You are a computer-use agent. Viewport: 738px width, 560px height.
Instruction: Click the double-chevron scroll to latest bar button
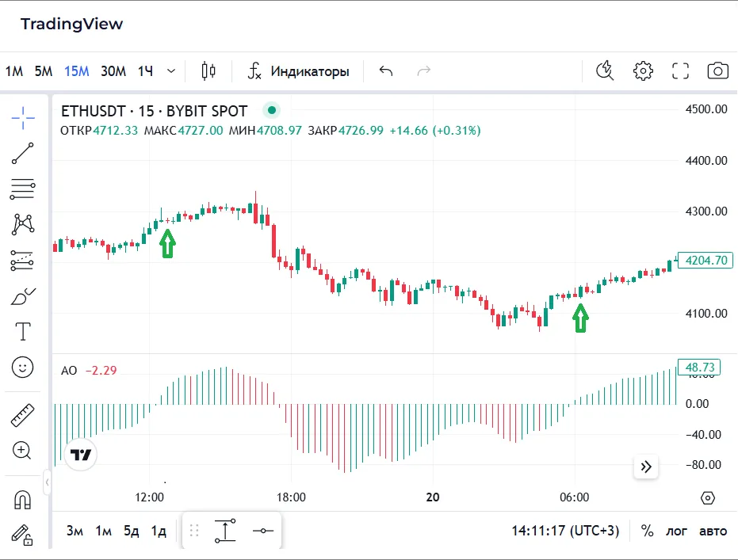pos(646,467)
